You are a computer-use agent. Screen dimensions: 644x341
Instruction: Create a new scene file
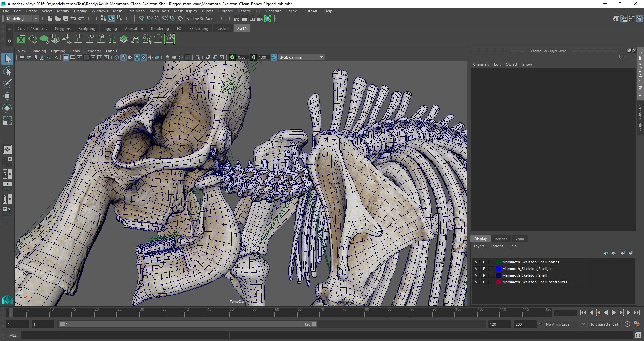coord(50,19)
